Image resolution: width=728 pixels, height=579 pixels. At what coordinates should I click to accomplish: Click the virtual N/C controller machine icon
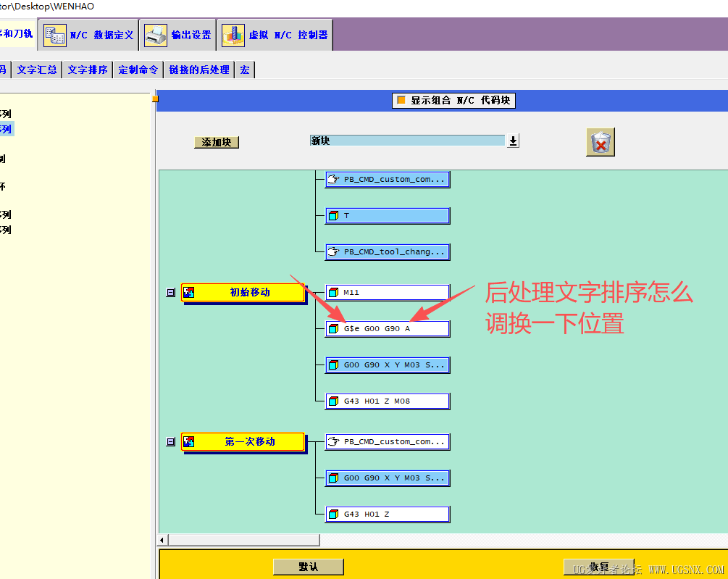[x=233, y=36]
